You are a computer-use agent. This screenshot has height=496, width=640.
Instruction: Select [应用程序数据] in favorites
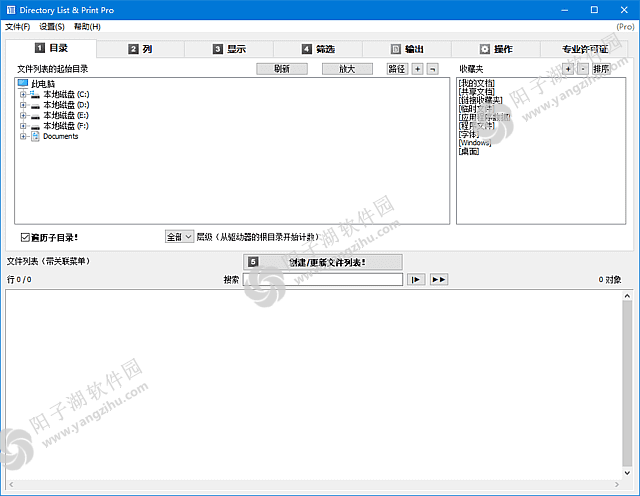coord(484,118)
